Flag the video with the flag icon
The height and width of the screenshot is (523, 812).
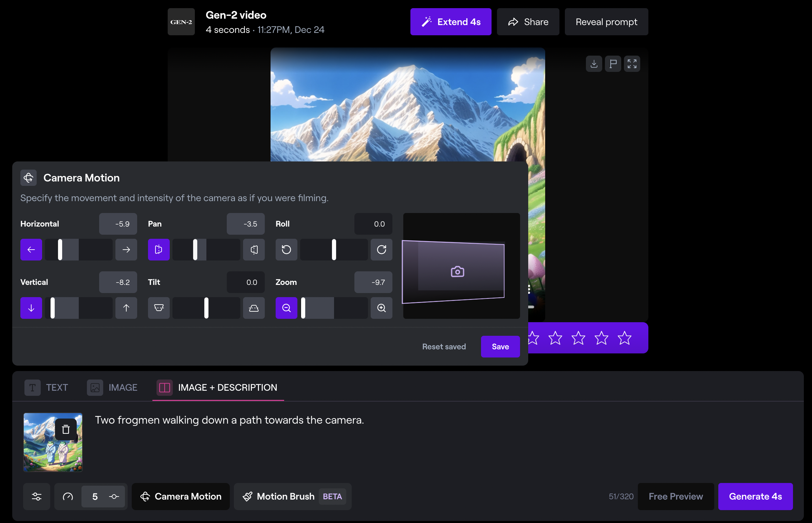(613, 64)
